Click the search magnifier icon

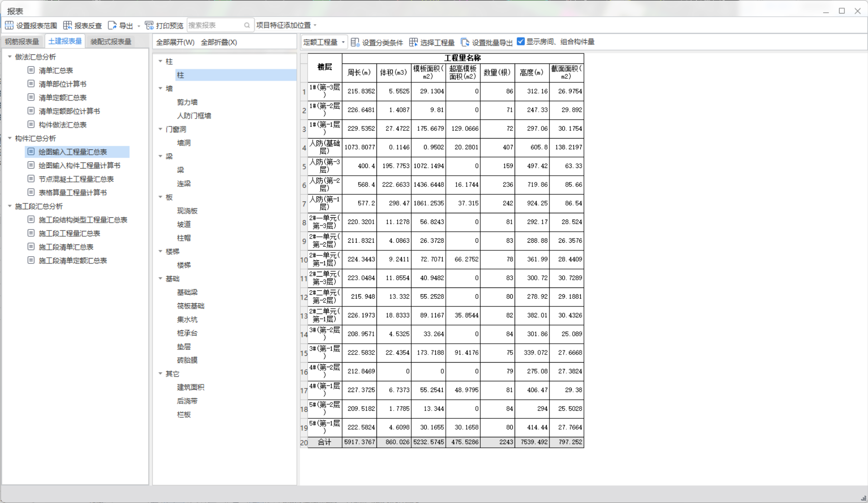tap(247, 25)
